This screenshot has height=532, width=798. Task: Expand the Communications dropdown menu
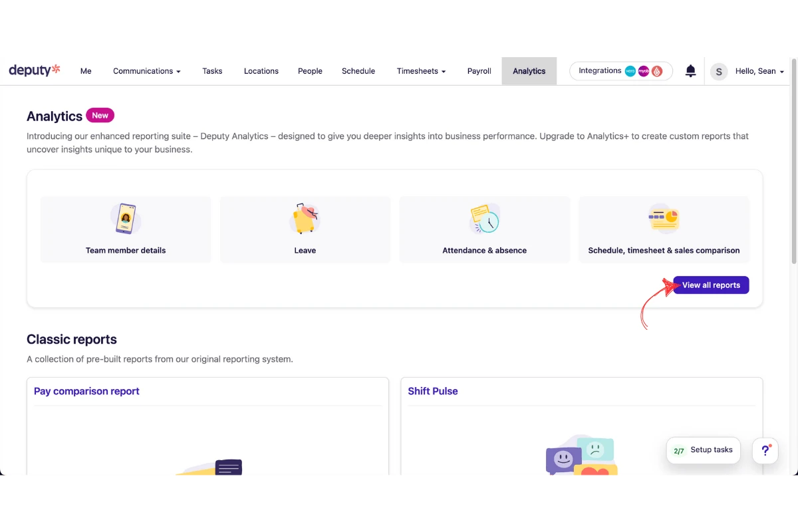pos(147,71)
